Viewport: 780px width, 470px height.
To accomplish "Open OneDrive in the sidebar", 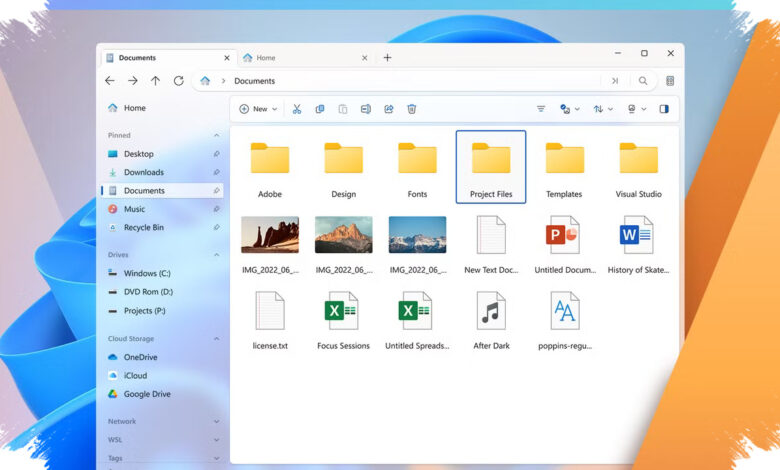I will point(162,357).
